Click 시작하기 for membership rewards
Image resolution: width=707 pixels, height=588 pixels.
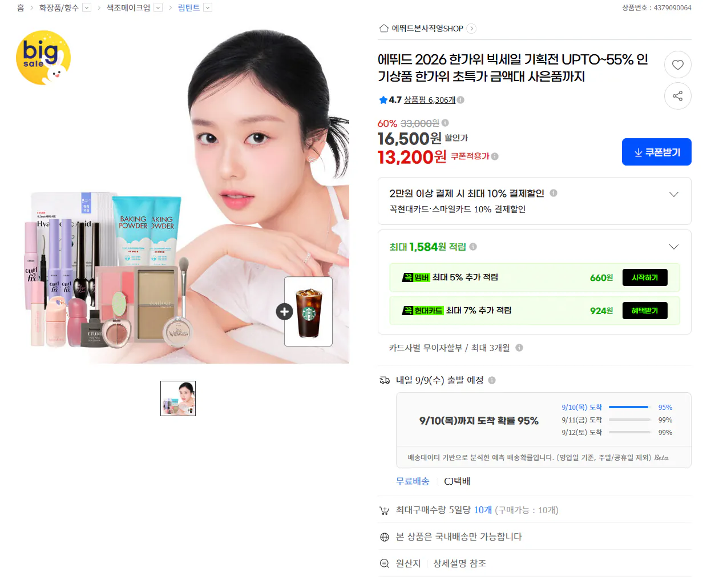pyautogui.click(x=645, y=277)
